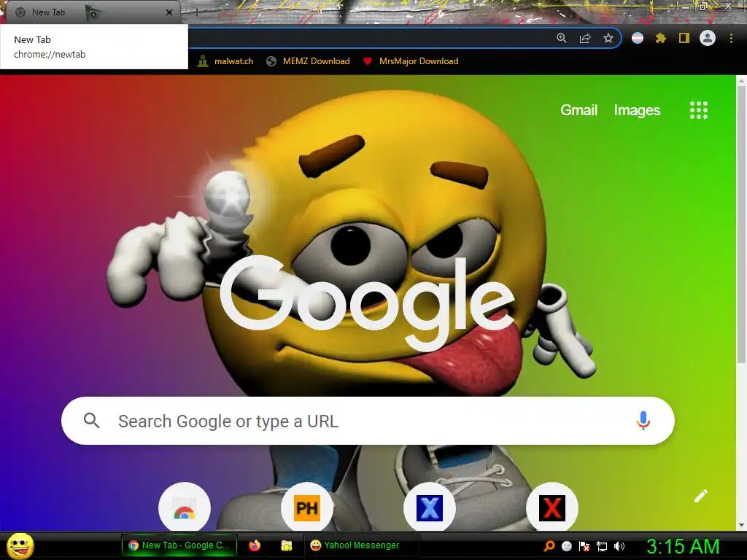
Task: Open the blue X shortcut tile
Action: [x=430, y=508]
